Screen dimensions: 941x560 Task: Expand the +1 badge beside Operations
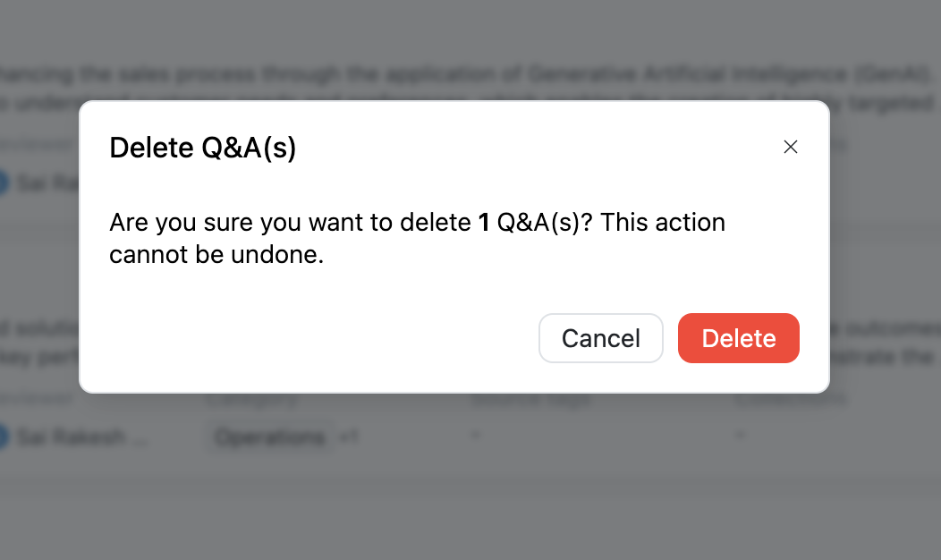pyautogui.click(x=349, y=437)
